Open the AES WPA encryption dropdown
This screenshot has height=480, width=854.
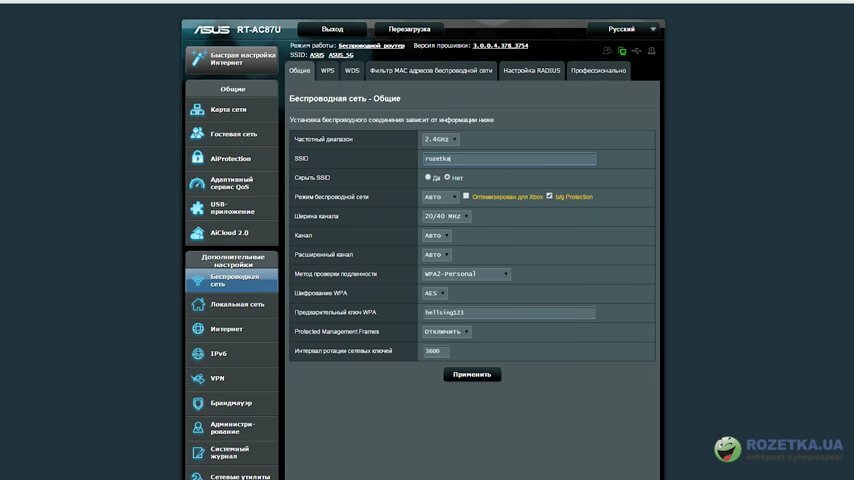[x=435, y=294]
